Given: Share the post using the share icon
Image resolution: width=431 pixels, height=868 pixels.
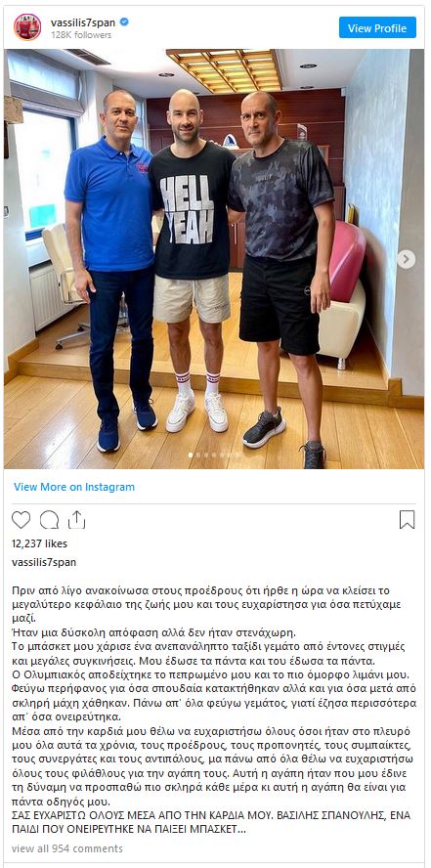Looking at the screenshot, I should pos(77,519).
